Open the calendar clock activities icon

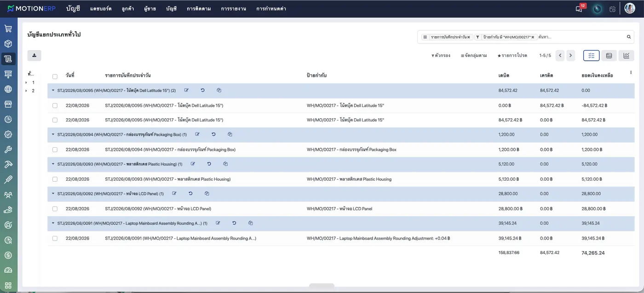[612, 9]
